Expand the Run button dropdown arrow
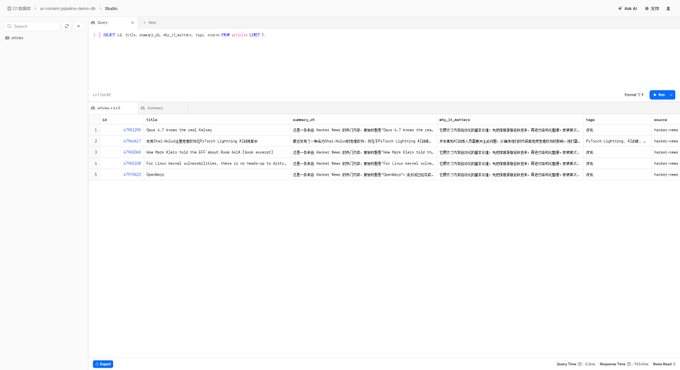 pos(671,95)
